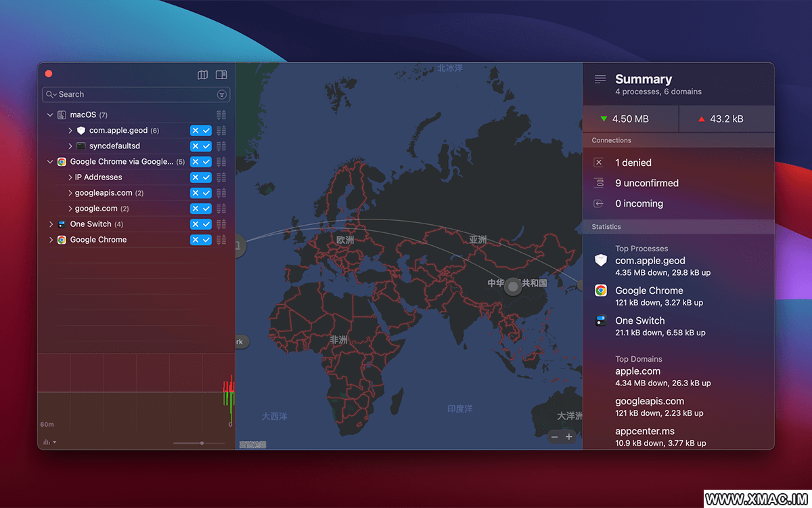Click the syncdefaultsd terminal icon

[x=81, y=146]
